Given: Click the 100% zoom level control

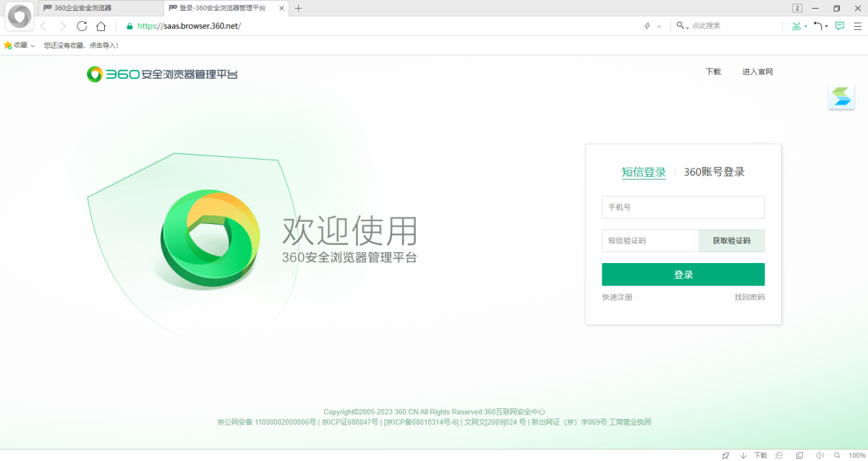Looking at the screenshot, I should pyautogui.click(x=854, y=455).
